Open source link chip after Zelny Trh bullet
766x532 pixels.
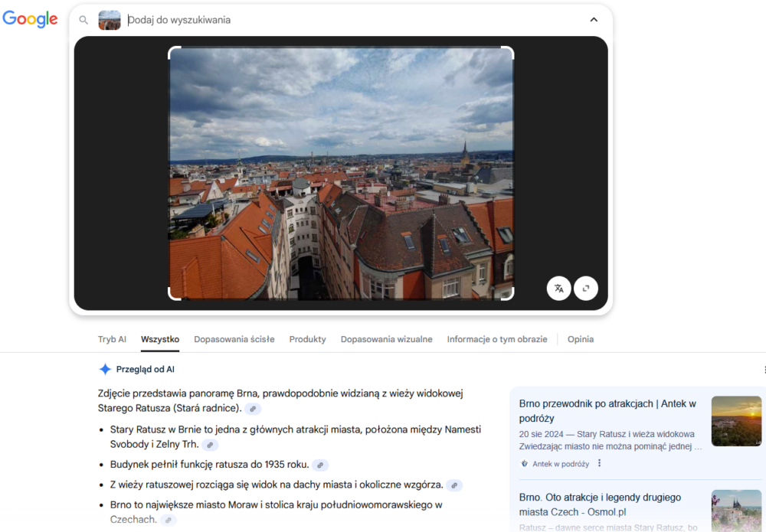tap(210, 445)
